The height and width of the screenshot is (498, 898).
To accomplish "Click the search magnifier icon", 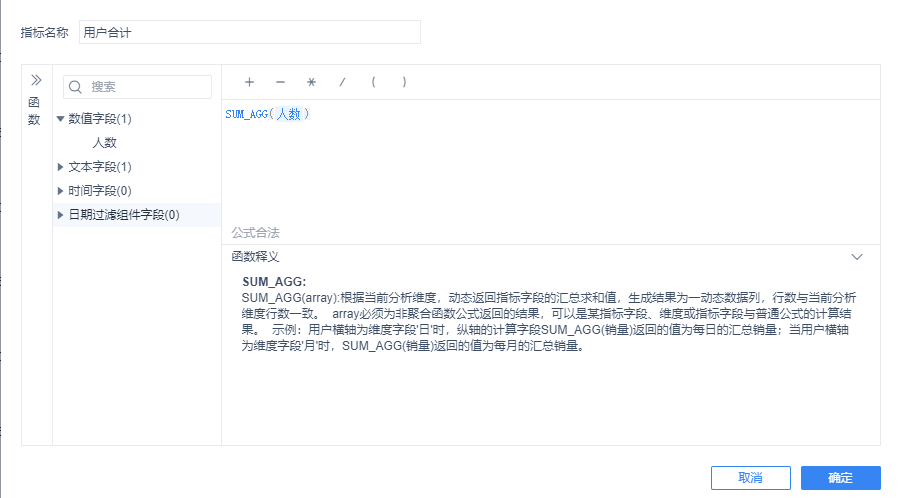I will pyautogui.click(x=75, y=87).
